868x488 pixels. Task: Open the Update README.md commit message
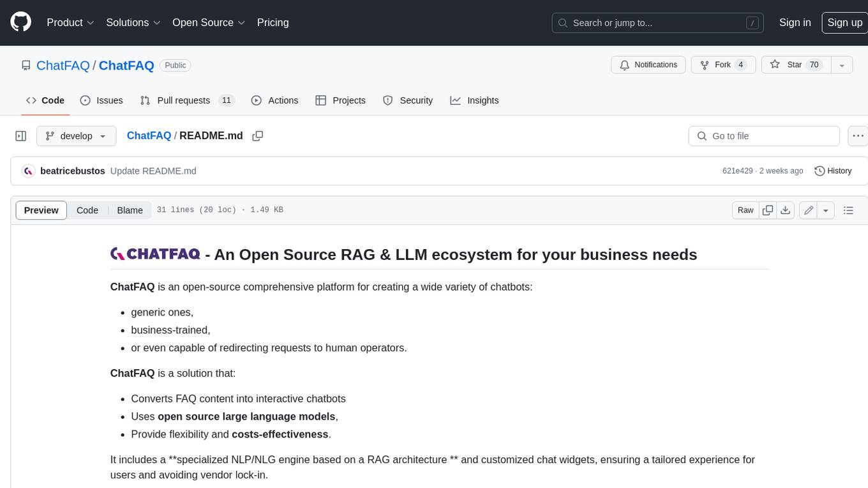click(153, 171)
